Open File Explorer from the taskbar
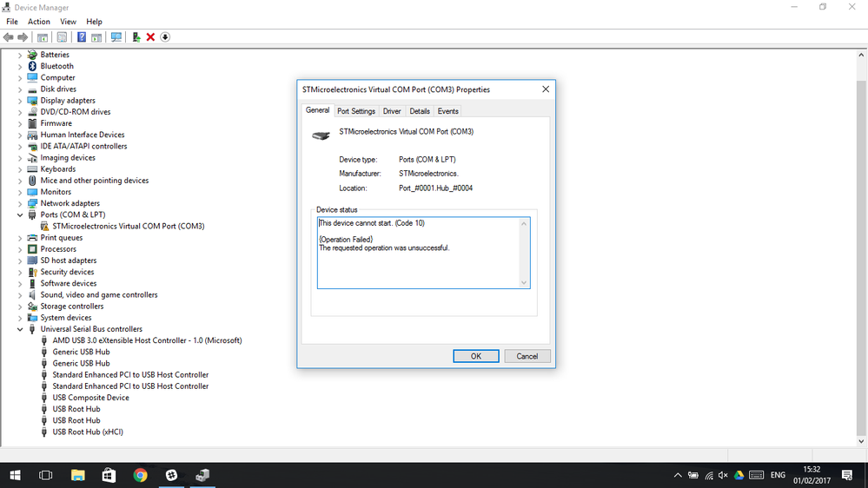The image size is (868, 488). [77, 475]
